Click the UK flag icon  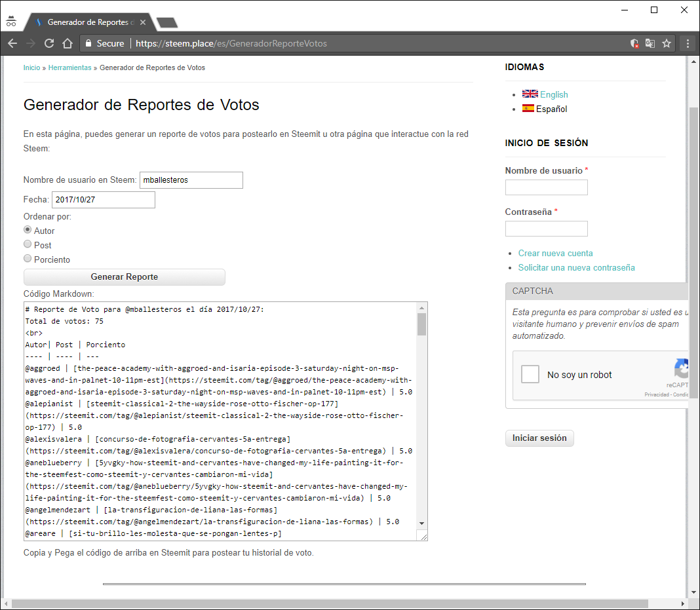coord(530,94)
